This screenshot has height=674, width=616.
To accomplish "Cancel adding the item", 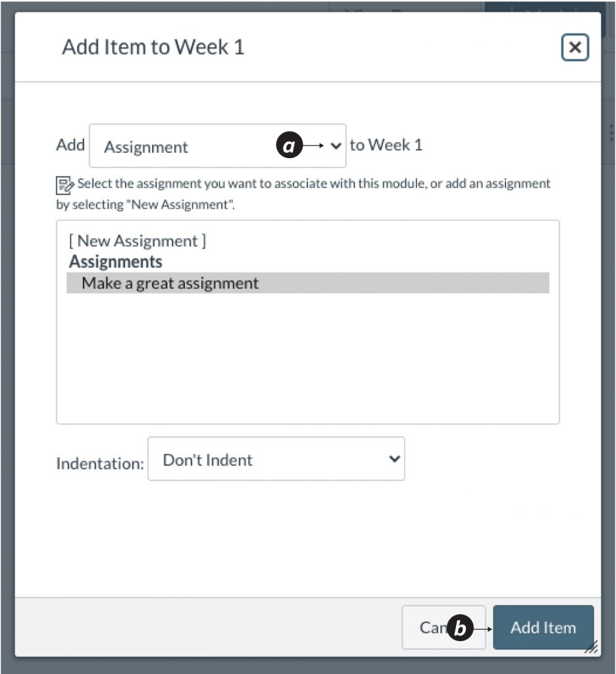I will [x=436, y=627].
